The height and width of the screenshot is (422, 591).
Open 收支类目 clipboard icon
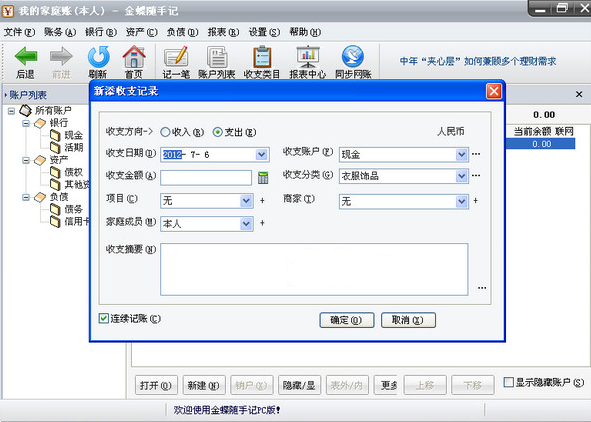click(x=262, y=57)
